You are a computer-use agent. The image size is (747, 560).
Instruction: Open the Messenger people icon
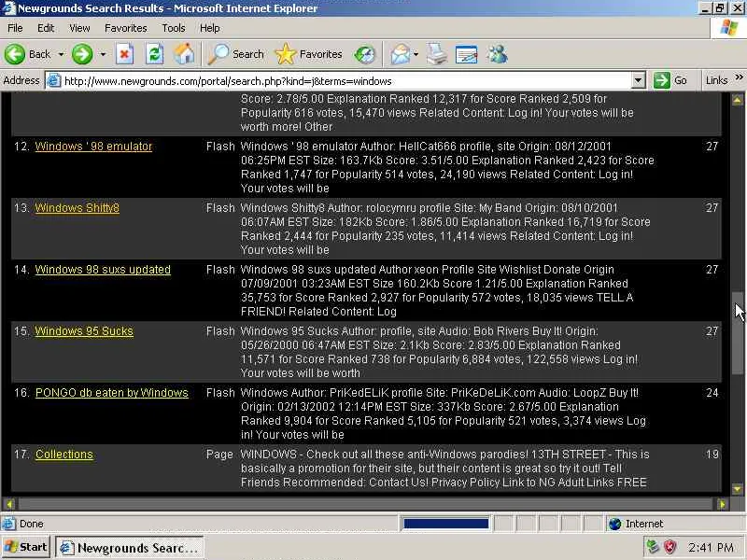tap(497, 54)
